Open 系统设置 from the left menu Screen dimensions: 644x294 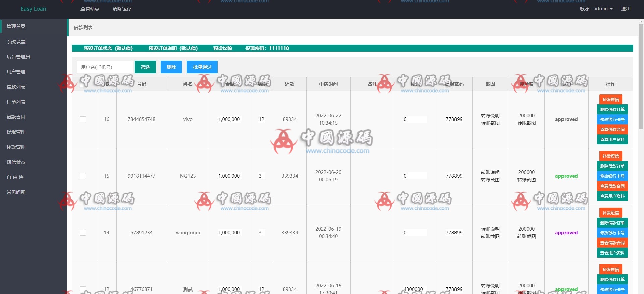(16, 42)
